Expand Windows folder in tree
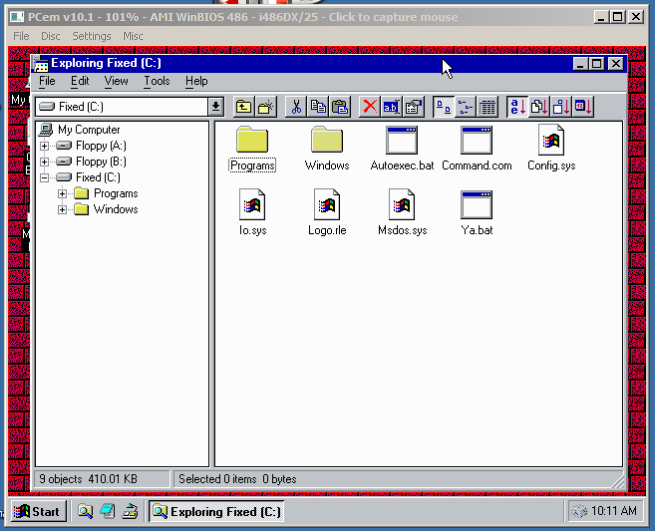The height and width of the screenshot is (531, 655). 62,209
